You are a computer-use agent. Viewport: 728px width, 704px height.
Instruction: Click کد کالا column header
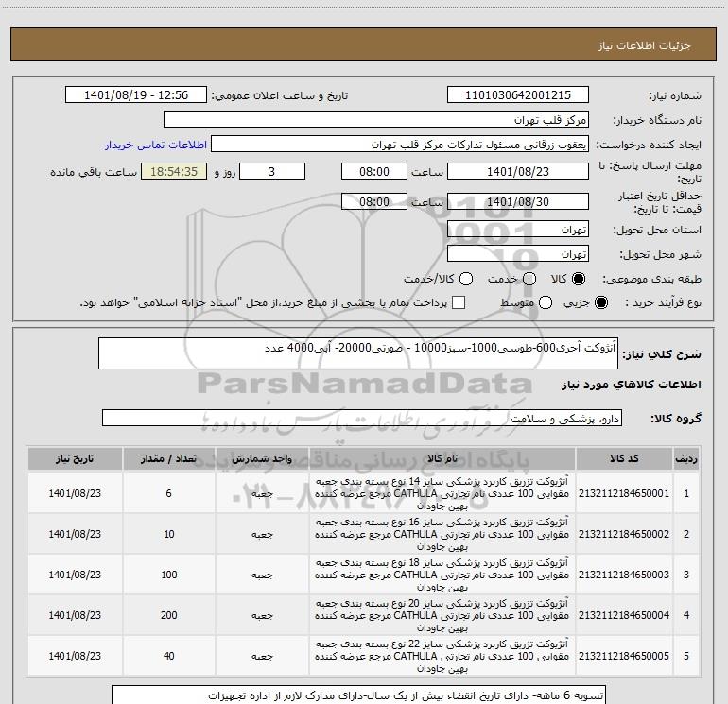pos(624,459)
